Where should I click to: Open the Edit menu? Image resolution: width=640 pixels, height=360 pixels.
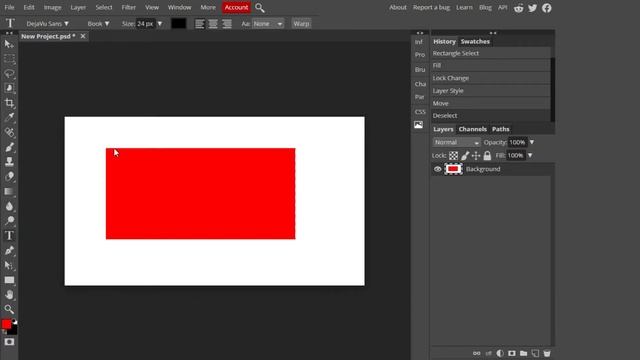pos(29,7)
